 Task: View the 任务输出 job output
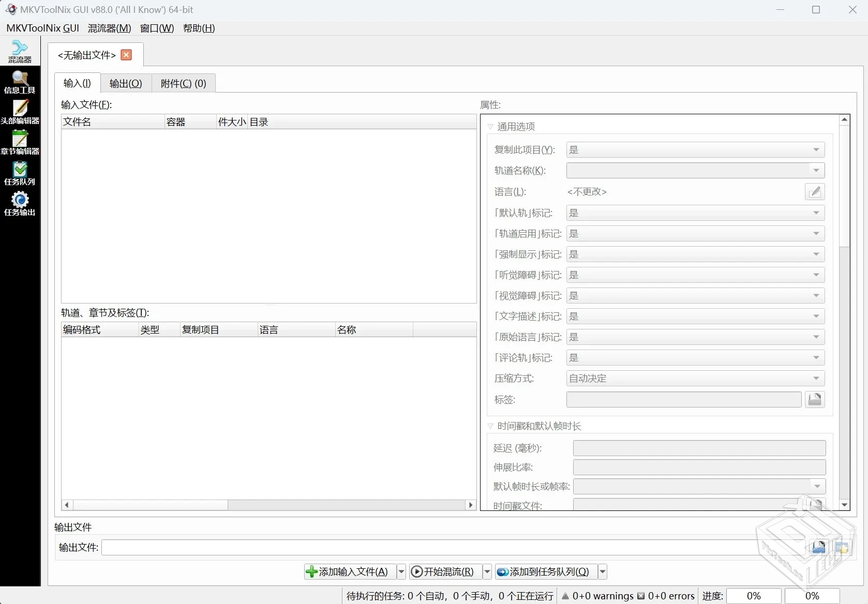[20, 203]
